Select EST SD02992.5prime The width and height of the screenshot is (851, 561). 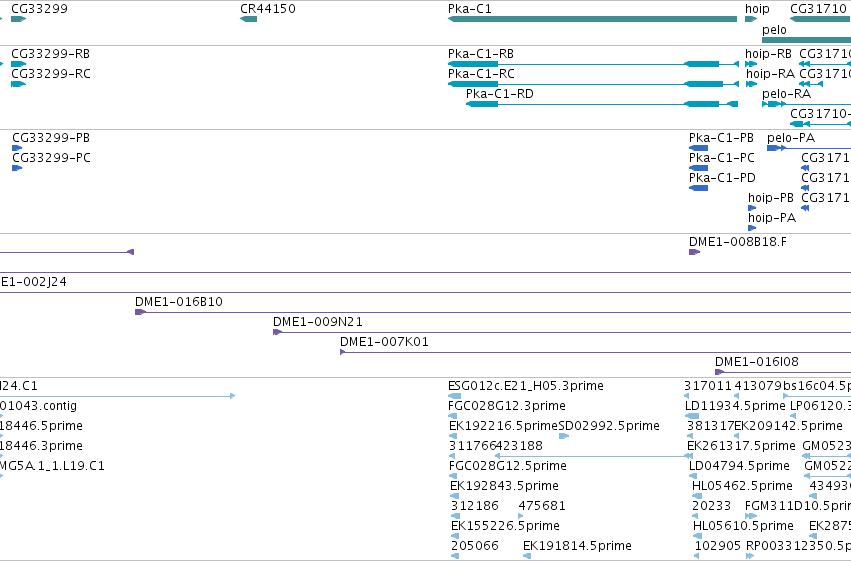point(564,436)
